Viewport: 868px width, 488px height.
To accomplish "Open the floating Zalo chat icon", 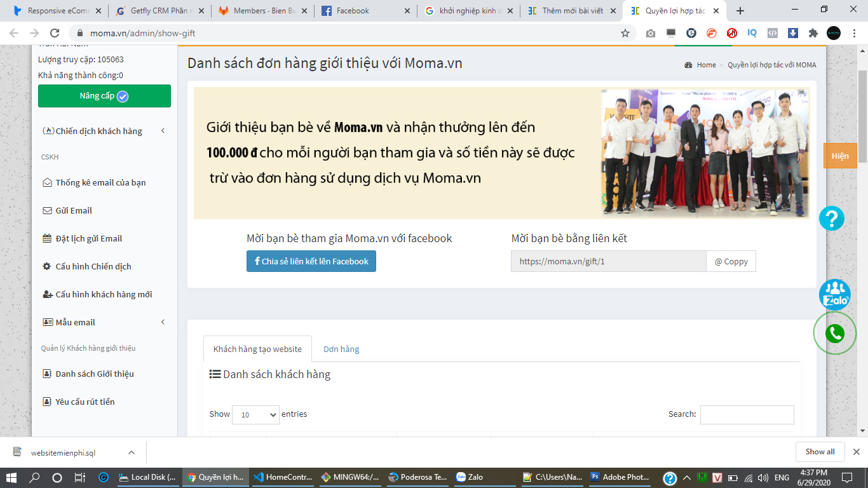I will coord(834,293).
